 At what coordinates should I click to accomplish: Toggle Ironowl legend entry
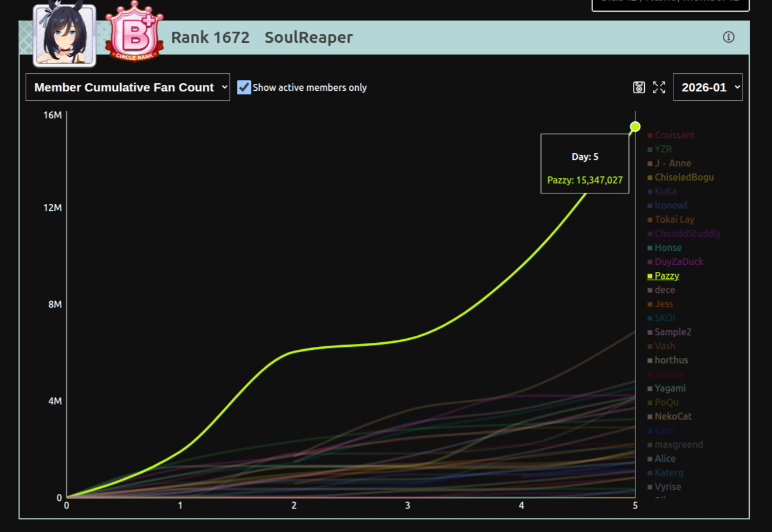pos(667,205)
